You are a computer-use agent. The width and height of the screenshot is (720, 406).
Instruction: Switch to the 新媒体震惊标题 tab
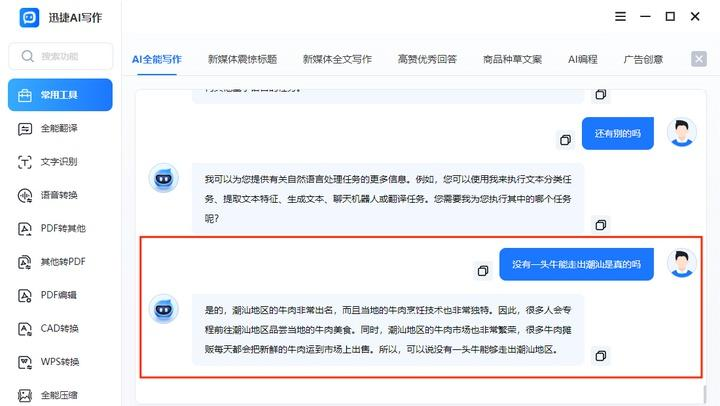(x=242, y=59)
